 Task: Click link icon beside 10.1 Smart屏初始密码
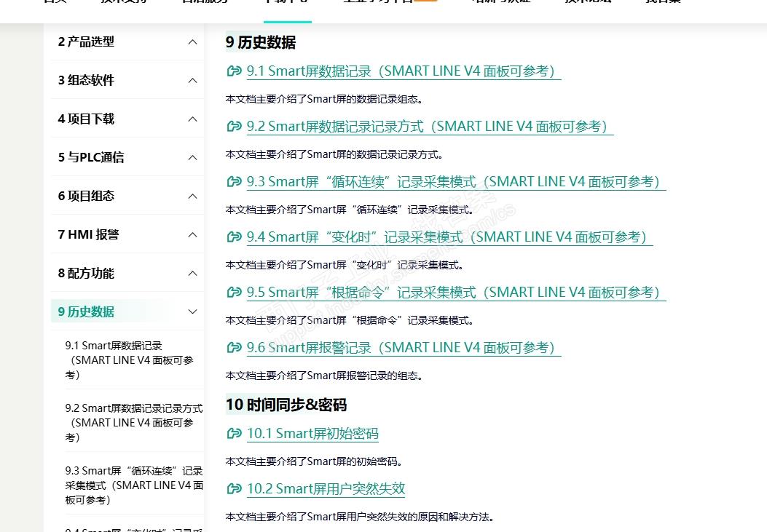pyautogui.click(x=235, y=433)
